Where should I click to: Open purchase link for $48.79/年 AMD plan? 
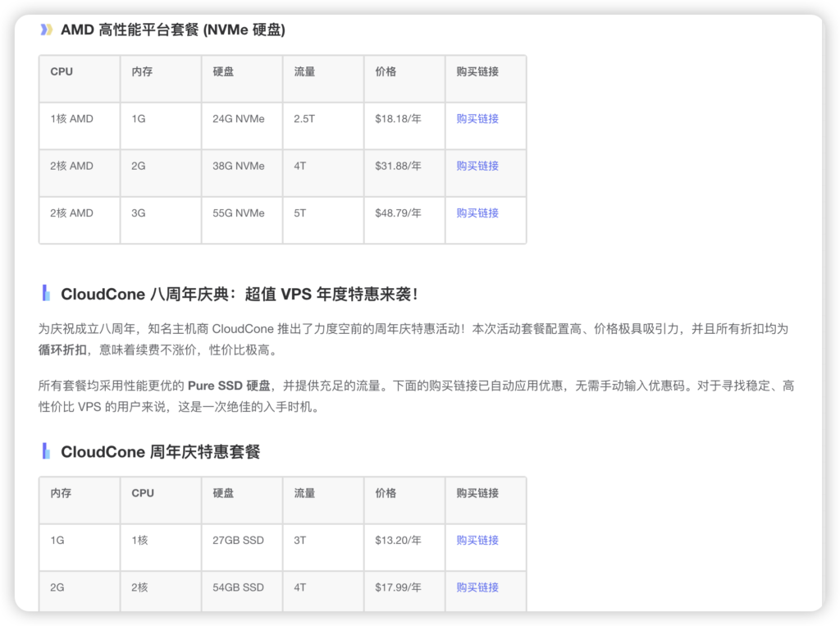[477, 212]
